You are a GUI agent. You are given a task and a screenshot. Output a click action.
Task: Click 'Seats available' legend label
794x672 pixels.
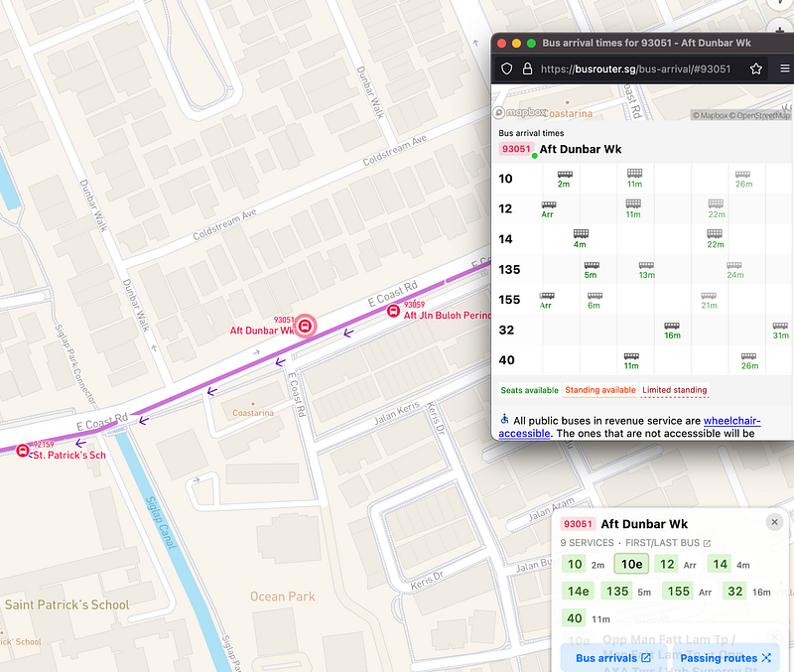coord(529,390)
